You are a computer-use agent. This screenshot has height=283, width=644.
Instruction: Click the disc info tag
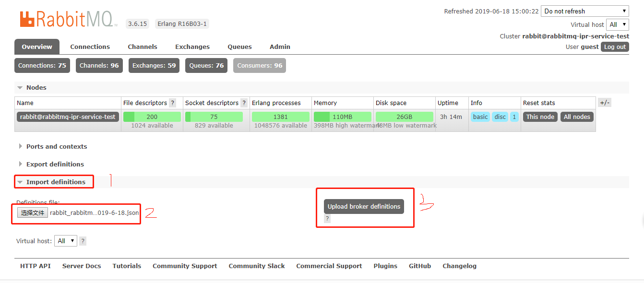pos(500,117)
